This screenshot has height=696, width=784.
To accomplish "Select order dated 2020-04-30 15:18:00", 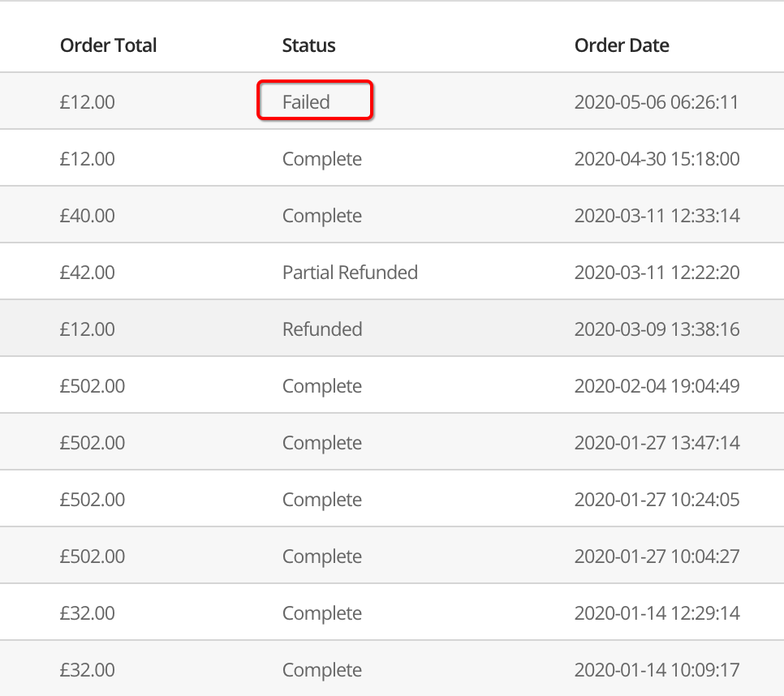I will tap(657, 159).
